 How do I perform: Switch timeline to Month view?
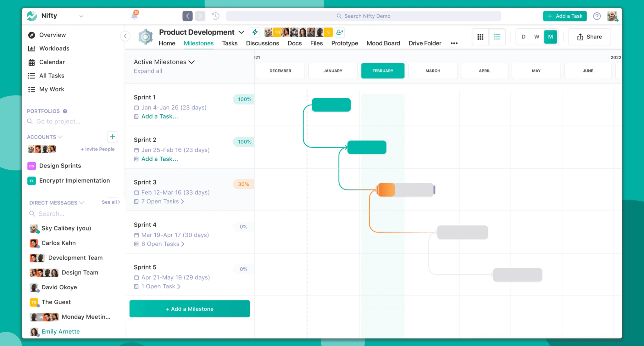[550, 37]
